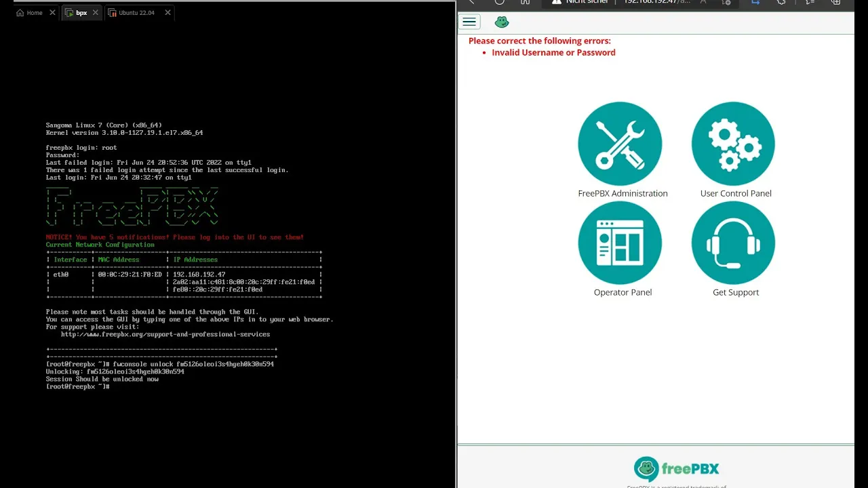
Task: Open the hamburger menu in FreePBX page
Action: 469,22
